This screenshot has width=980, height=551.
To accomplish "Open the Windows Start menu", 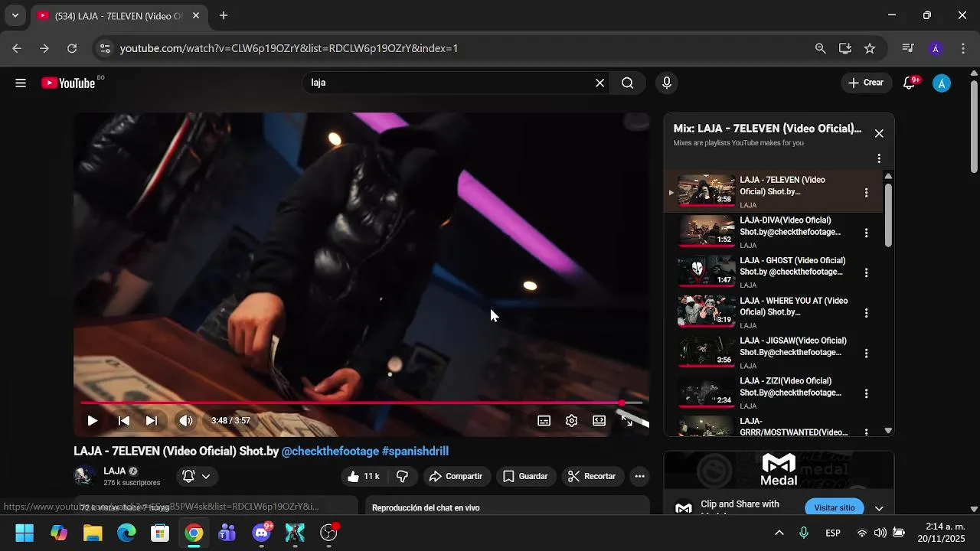I will (24, 533).
